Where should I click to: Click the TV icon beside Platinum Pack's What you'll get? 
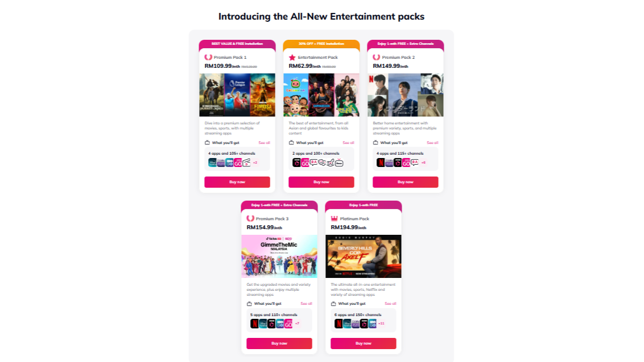tap(333, 304)
